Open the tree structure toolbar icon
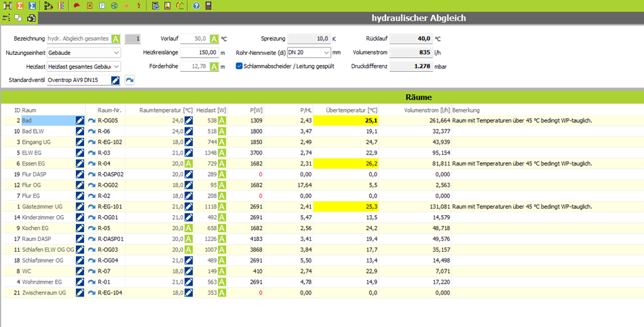This screenshot has width=644, height=327. (x=48, y=5)
